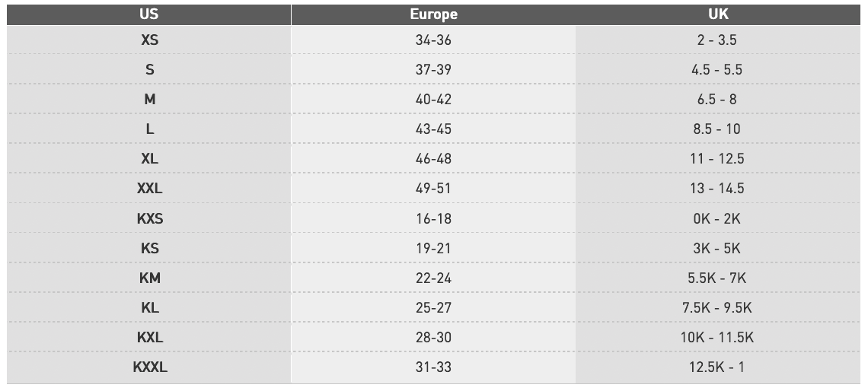Click the UK 7.5K - 9.5K cell

click(x=718, y=307)
